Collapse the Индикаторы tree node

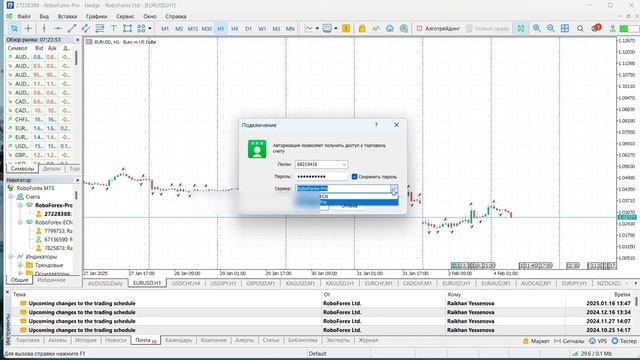11,257
